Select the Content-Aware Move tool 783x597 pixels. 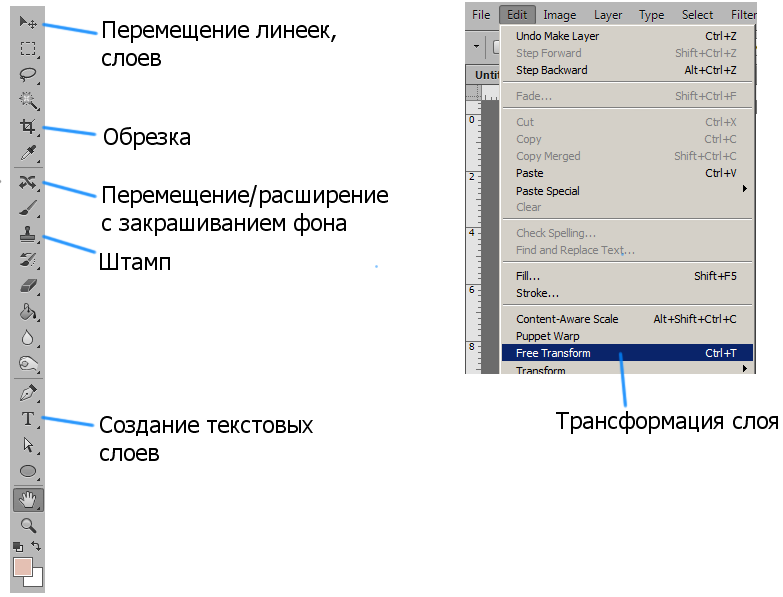[x=27, y=182]
